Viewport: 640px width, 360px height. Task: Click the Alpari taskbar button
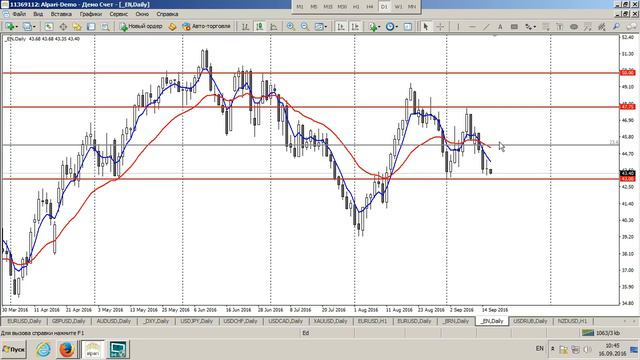[x=93, y=350]
